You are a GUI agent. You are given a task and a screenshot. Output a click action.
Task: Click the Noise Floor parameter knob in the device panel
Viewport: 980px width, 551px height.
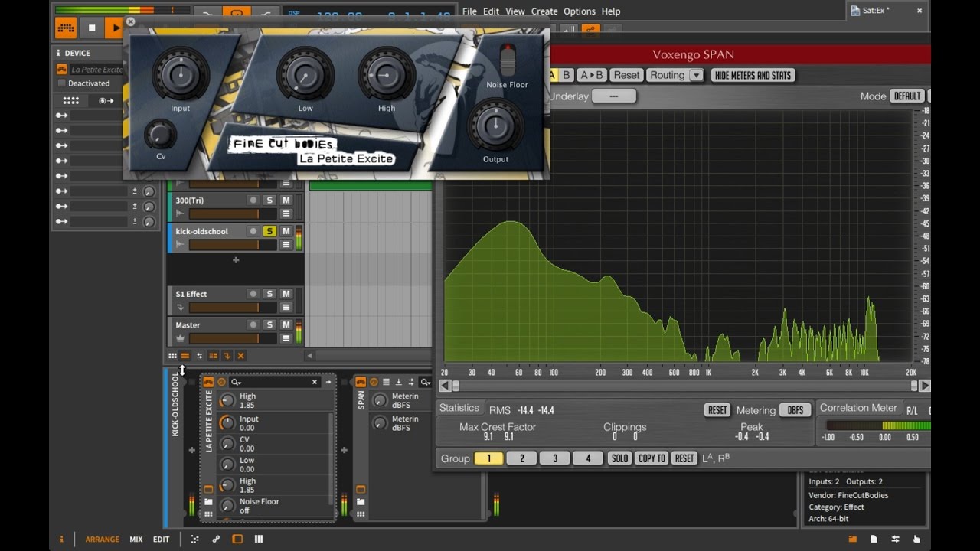227,506
